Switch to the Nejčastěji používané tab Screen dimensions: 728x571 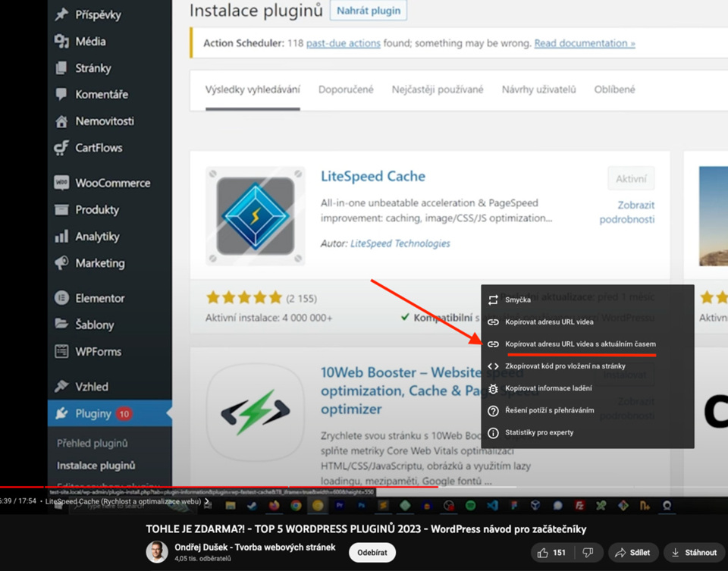click(x=438, y=89)
